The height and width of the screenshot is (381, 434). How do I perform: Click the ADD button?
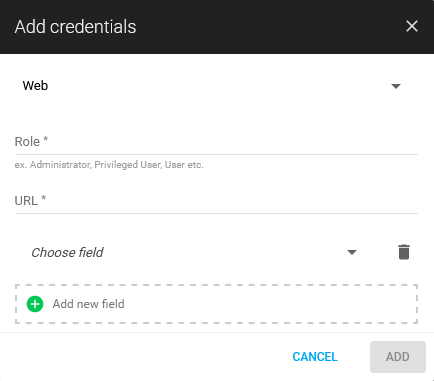[398, 357]
